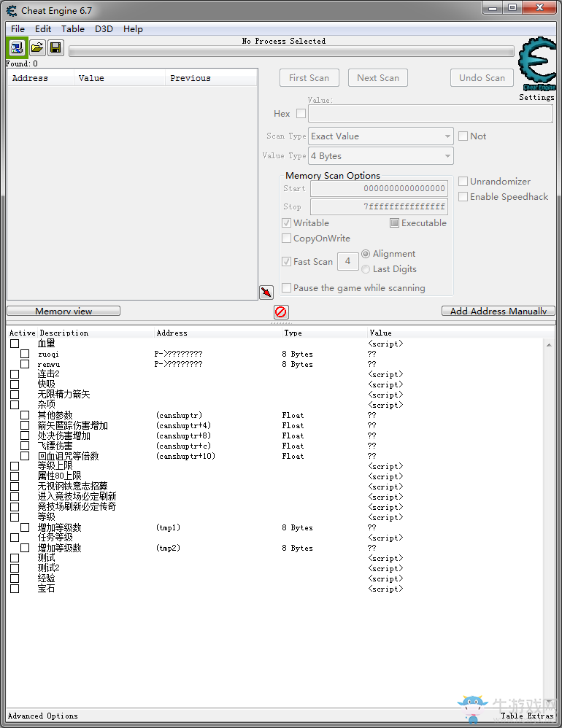The height and width of the screenshot is (728, 562).
Task: Open the Scan Type dropdown
Action: (381, 136)
